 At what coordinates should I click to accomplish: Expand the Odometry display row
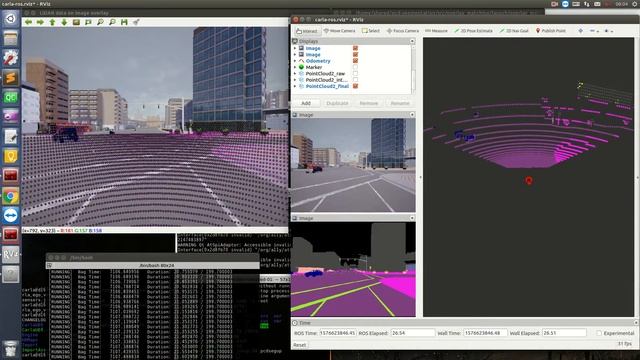pyautogui.click(x=295, y=61)
